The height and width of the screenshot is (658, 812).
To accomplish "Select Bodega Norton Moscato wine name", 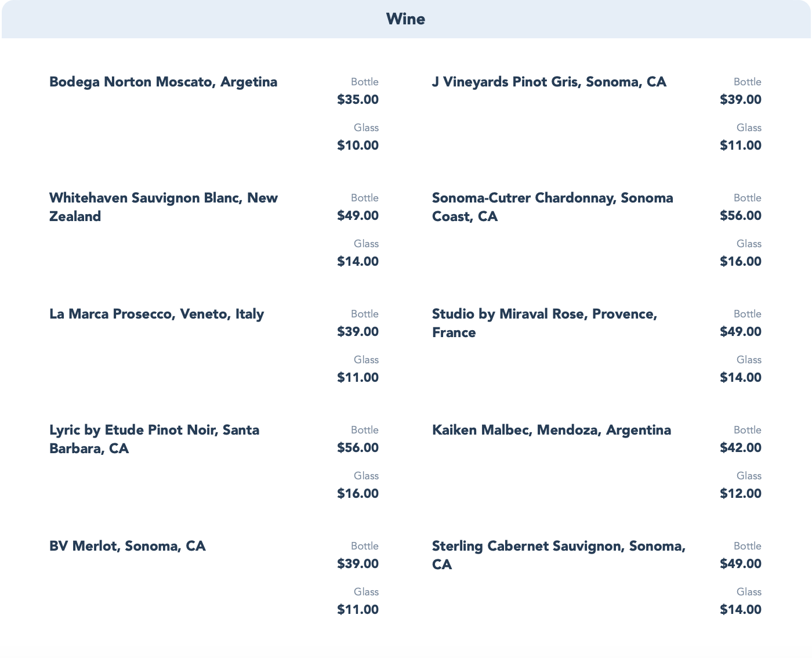I will coord(163,82).
